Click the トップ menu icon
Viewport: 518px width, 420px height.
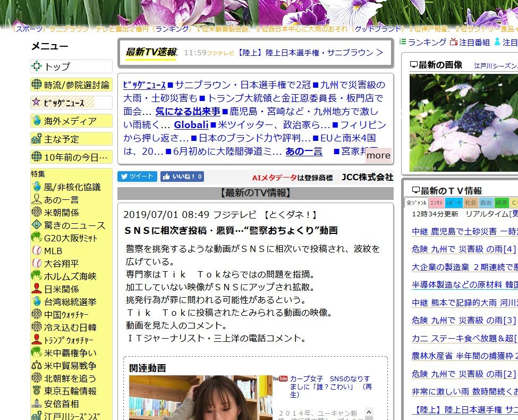36,66
